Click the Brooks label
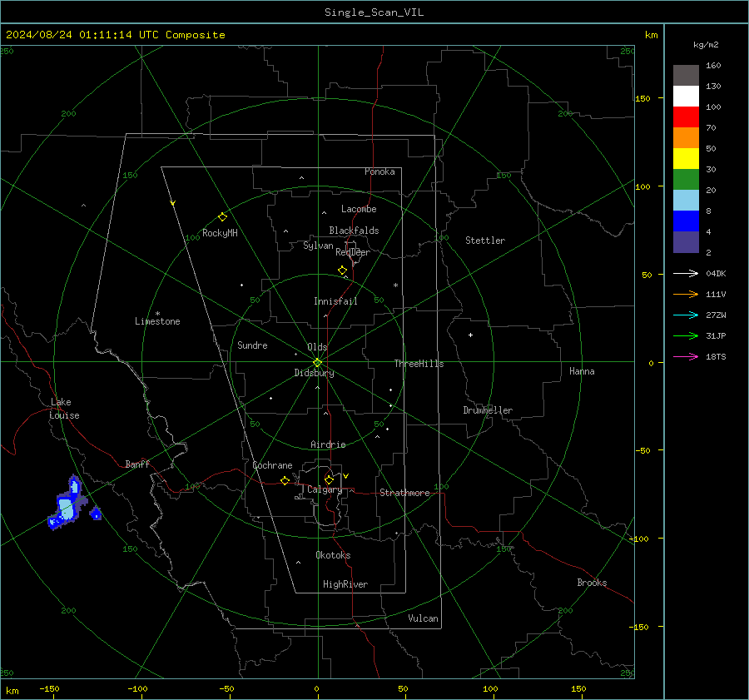The height and width of the screenshot is (700, 749). (592, 583)
